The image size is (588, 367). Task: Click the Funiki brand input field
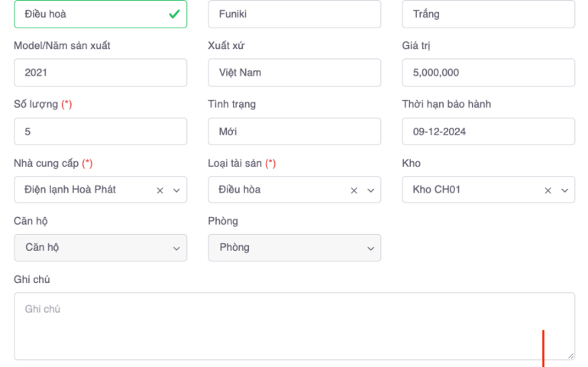[294, 14]
